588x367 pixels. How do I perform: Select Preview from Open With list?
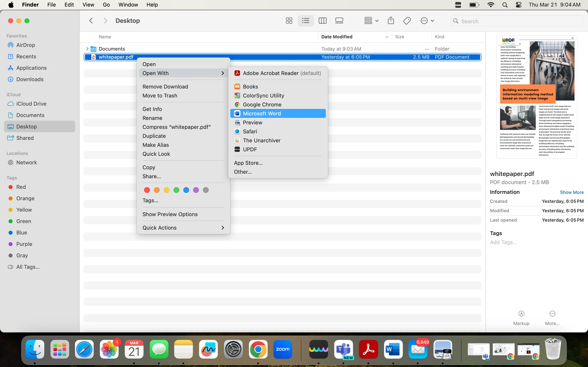pos(252,122)
